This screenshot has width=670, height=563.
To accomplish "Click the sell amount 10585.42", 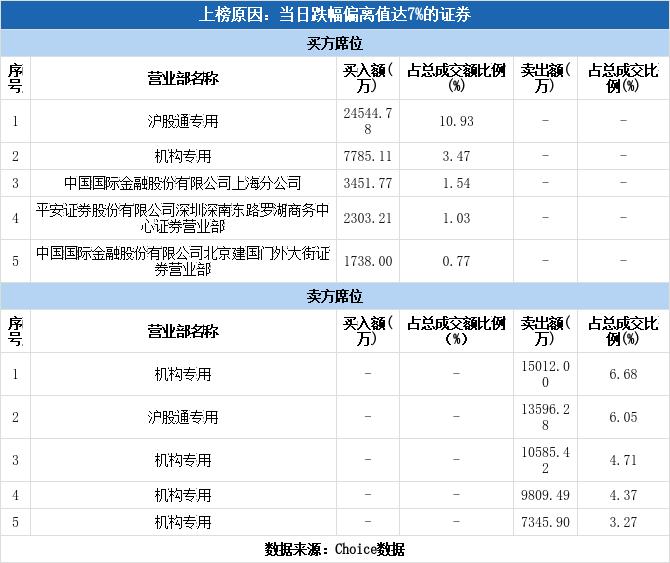I will [x=545, y=460].
